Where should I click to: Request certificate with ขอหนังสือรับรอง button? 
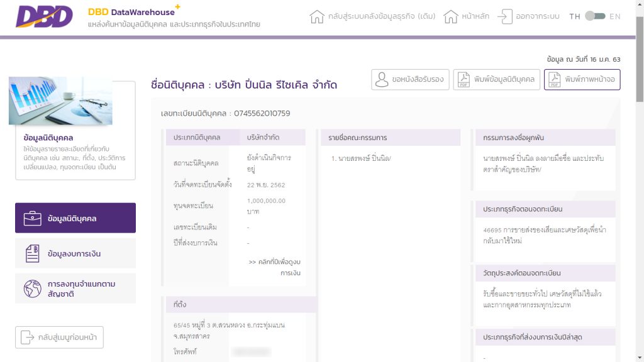[410, 79]
